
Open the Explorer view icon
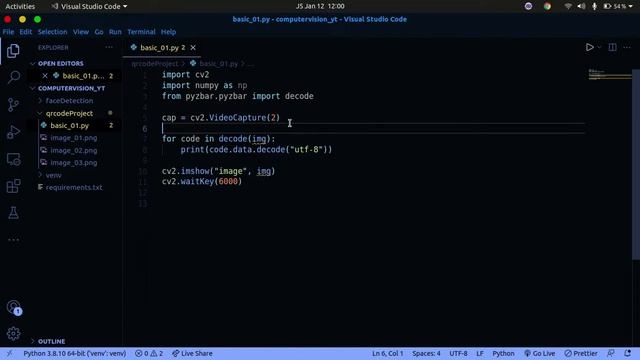(13, 51)
